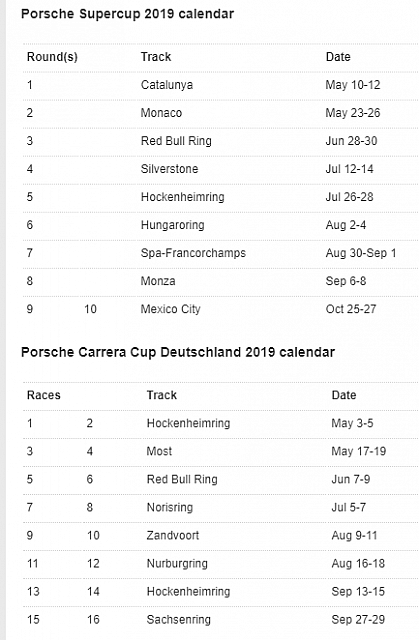Viewport: 419px width, 640px height.
Task: Select the Catalunya track cell
Action: click(x=167, y=85)
